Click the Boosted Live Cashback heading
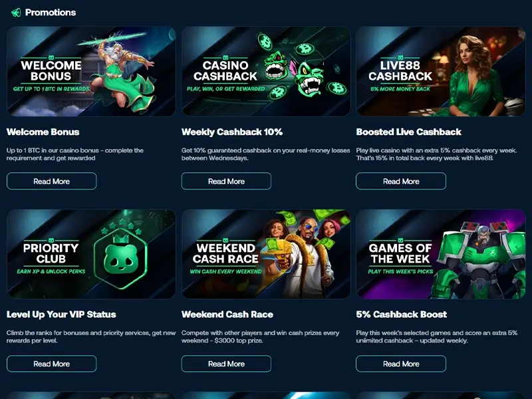532x399 pixels. pyautogui.click(x=409, y=132)
